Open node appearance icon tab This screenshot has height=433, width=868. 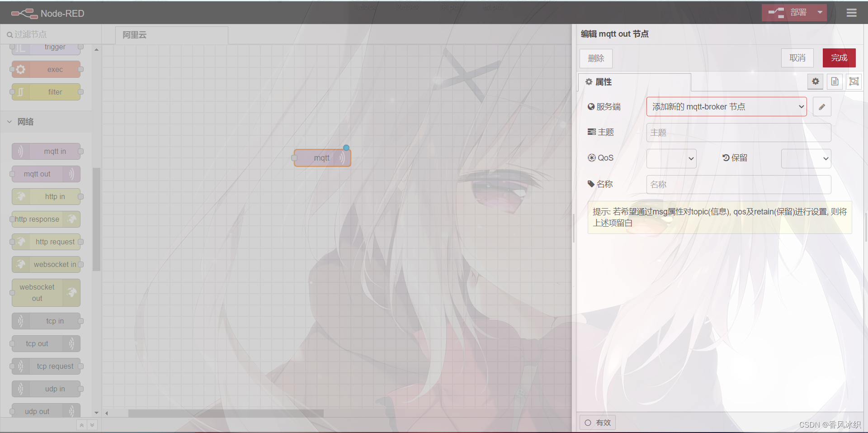(x=854, y=81)
